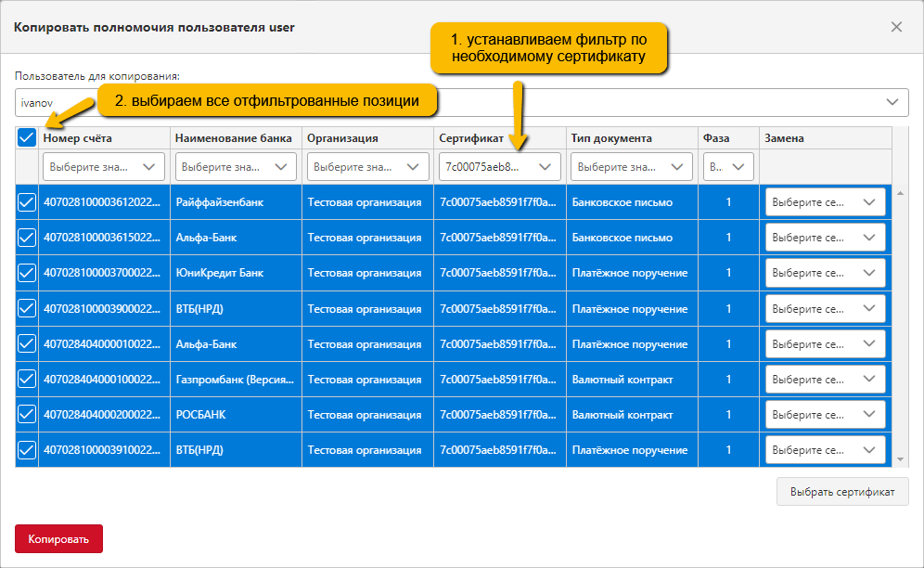The height and width of the screenshot is (568, 924).
Task: Click the Организация column header
Action: (368, 138)
